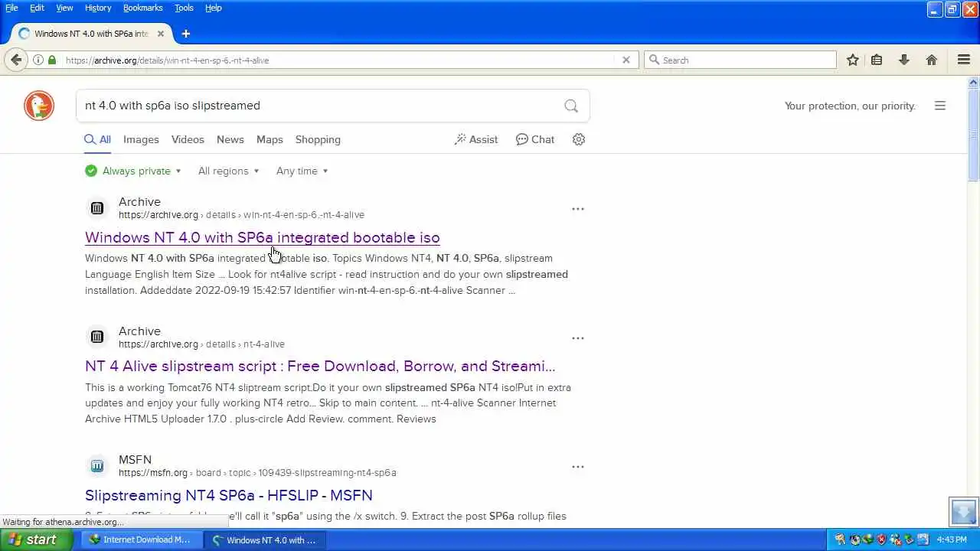Click 'Your protection, our priority.' text

point(850,106)
